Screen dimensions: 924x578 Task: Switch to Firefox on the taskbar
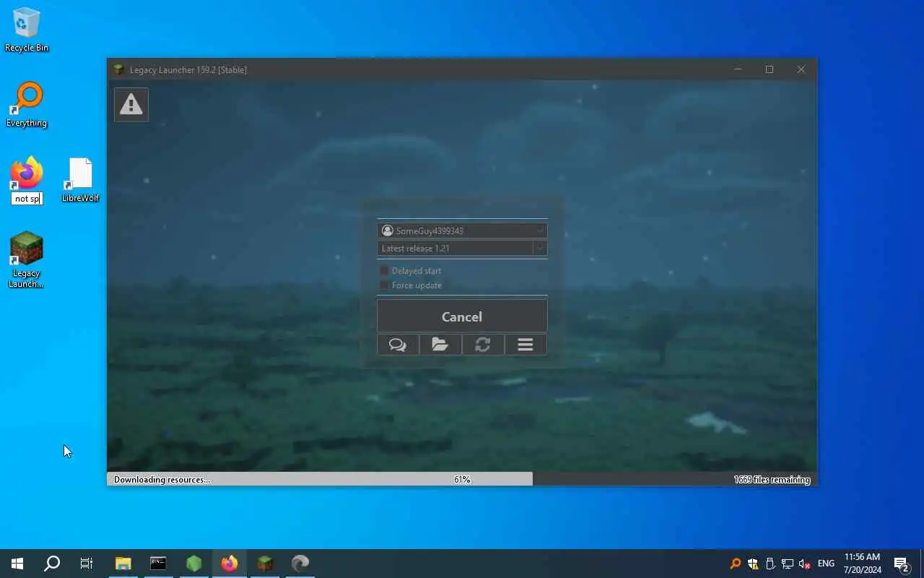(229, 564)
